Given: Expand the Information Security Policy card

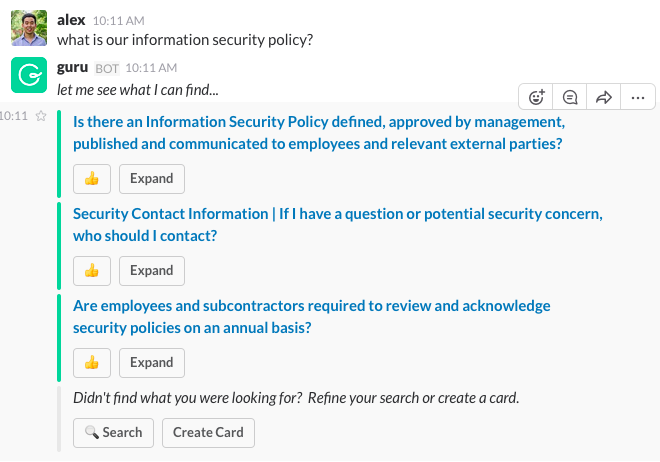Looking at the screenshot, I should pyautogui.click(x=152, y=179).
